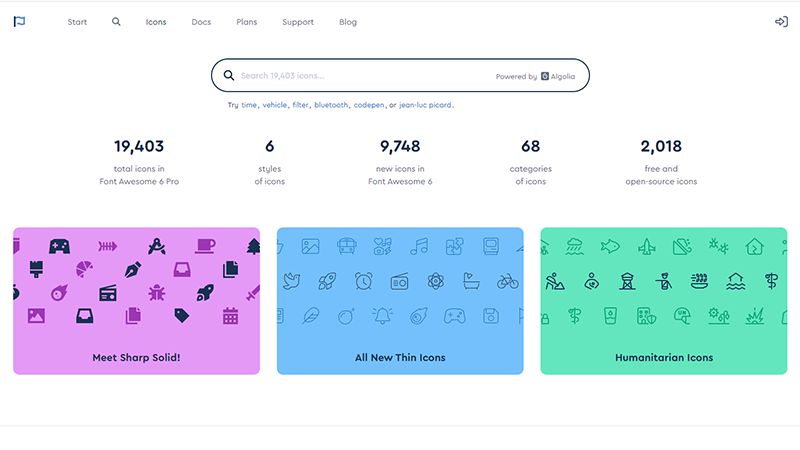Click the Font Awesome flag logo
Image resolution: width=800 pixels, height=450 pixels.
(19, 21)
